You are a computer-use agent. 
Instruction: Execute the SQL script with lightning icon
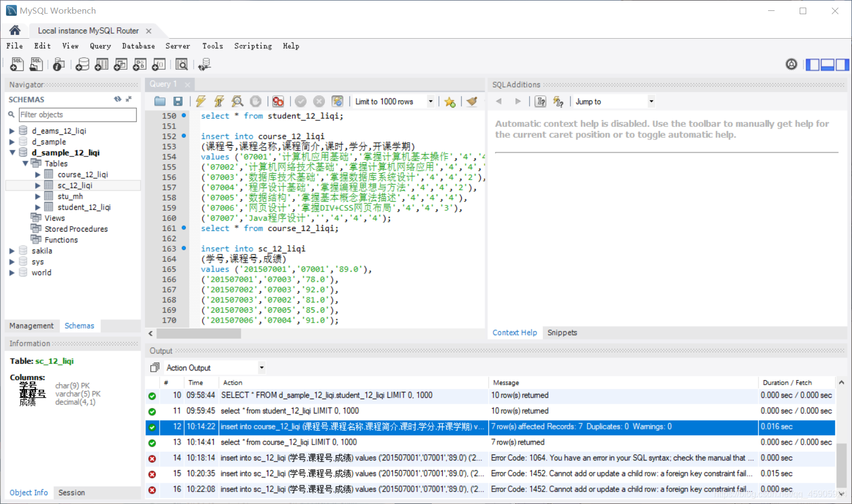tap(201, 101)
